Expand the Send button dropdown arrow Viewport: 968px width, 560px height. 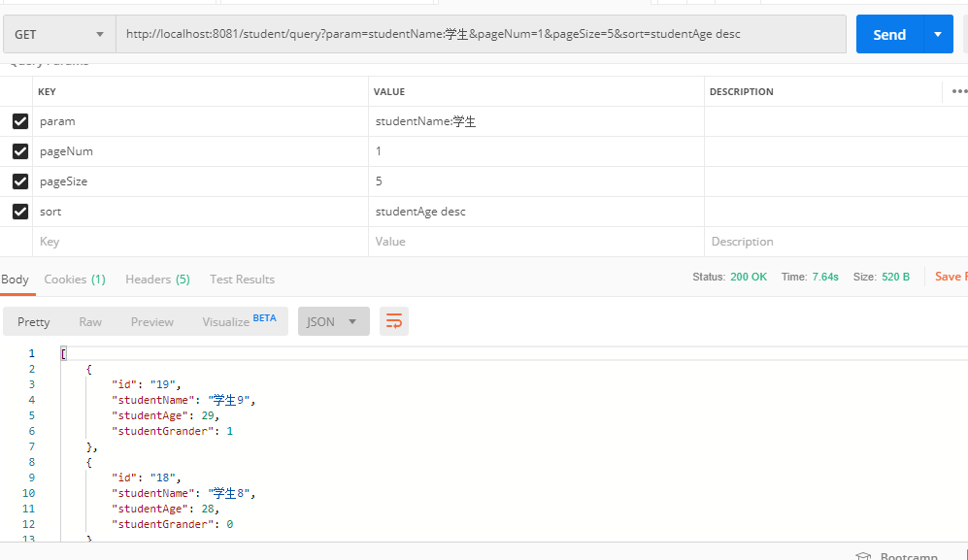[938, 34]
